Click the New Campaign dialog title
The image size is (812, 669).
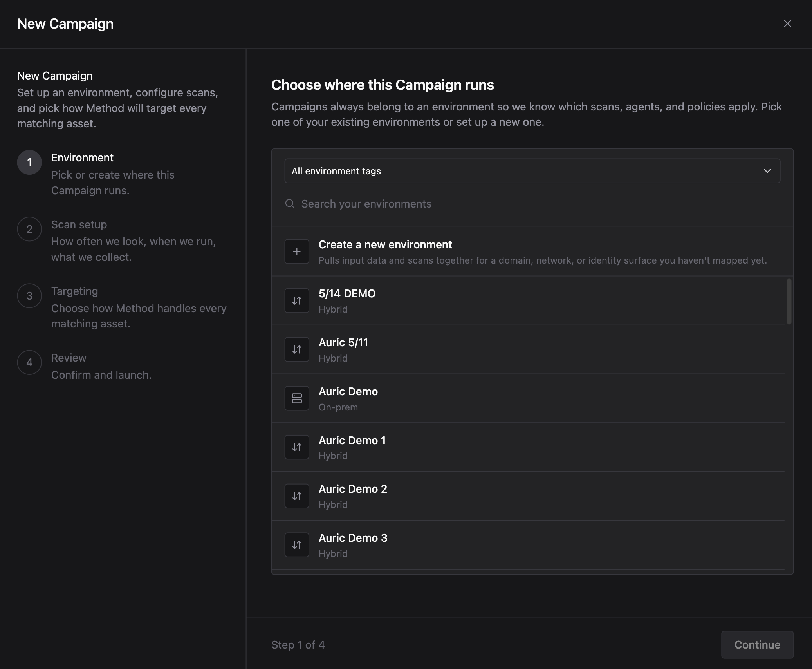(65, 24)
